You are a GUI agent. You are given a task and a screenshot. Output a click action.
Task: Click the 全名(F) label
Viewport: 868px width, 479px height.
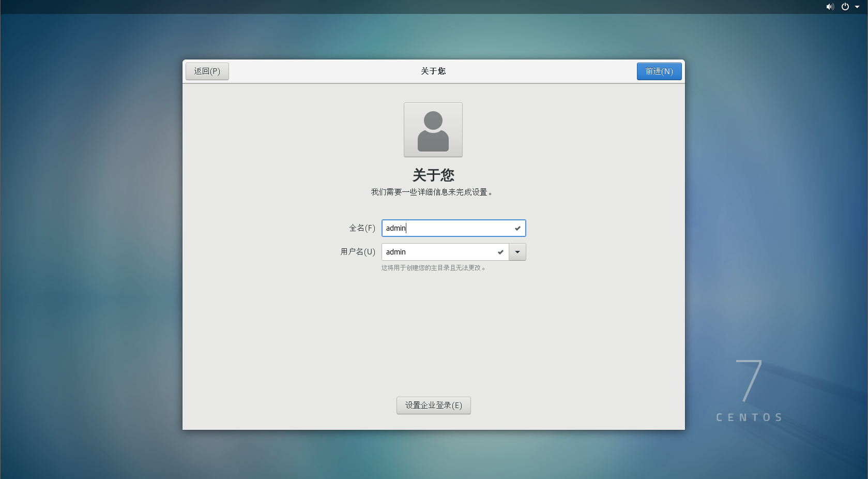coord(362,228)
